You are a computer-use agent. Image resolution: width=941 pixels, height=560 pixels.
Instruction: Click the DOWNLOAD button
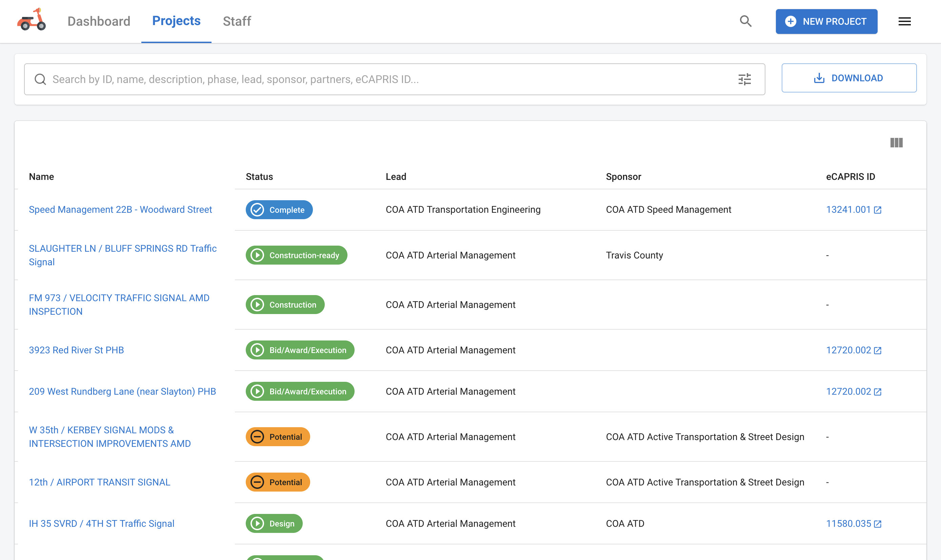pyautogui.click(x=849, y=78)
